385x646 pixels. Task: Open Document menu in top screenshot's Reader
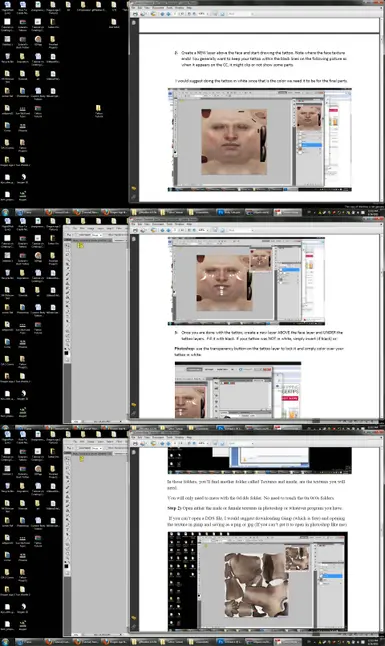pyautogui.click(x=157, y=7)
